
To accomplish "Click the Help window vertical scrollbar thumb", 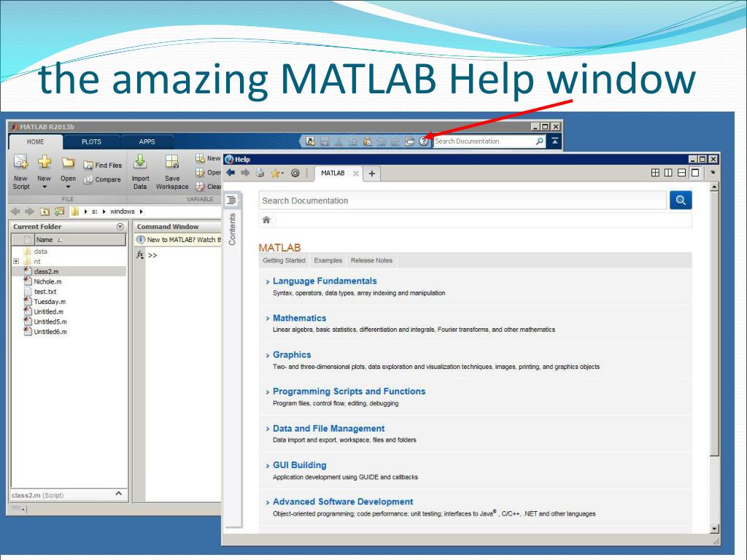I will [714, 324].
